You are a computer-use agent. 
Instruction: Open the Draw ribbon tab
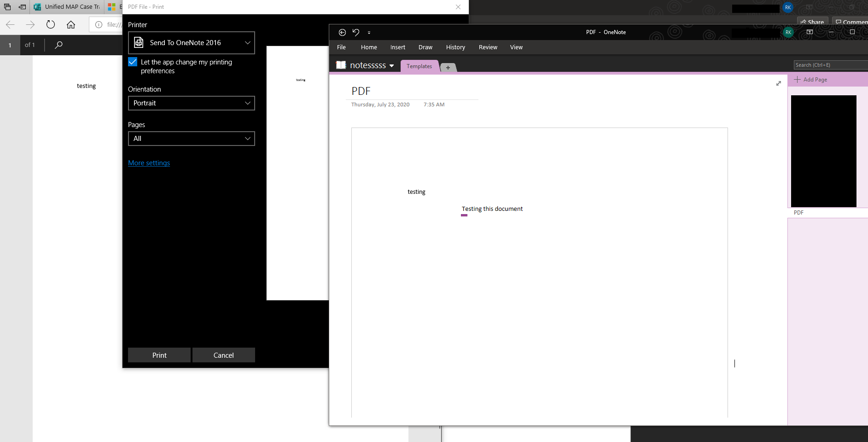pos(425,47)
